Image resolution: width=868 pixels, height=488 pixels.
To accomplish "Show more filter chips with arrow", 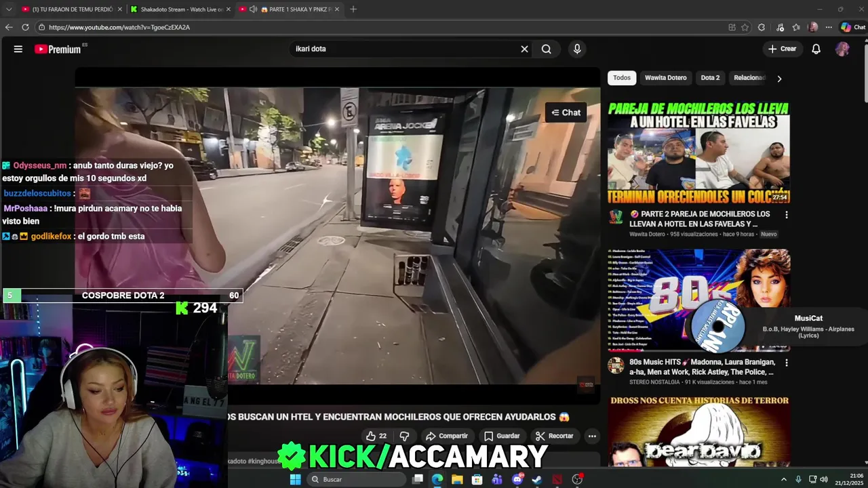I will [779, 79].
